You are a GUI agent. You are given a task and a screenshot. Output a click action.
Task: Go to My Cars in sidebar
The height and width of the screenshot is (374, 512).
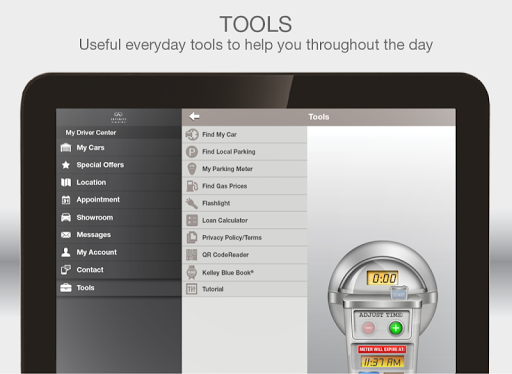[119, 147]
